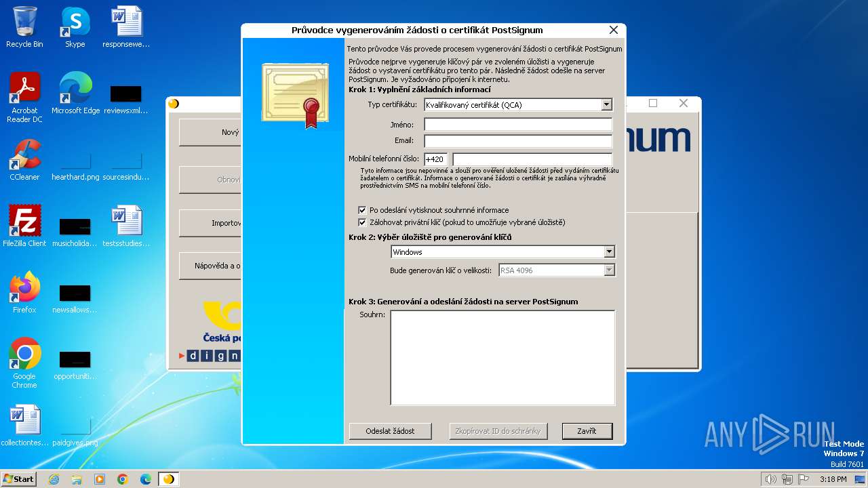Click the 'Zavřít' button
Image resolution: width=868 pixels, height=488 pixels.
coord(587,431)
